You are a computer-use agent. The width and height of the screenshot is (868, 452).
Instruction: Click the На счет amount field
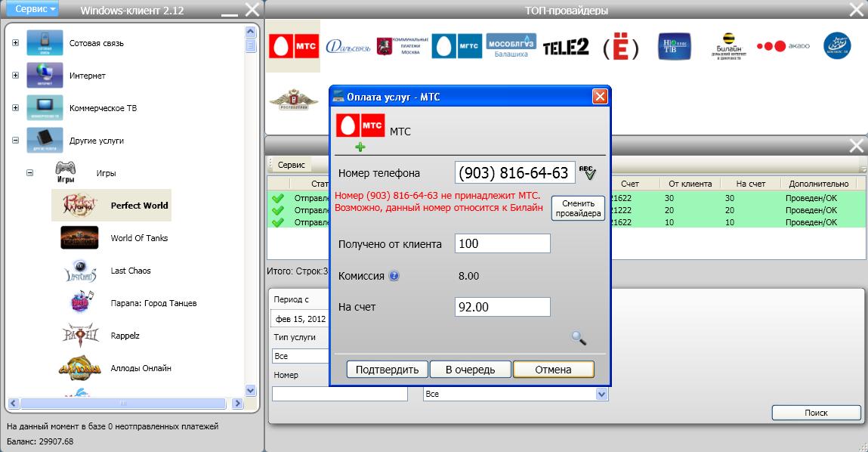502,307
